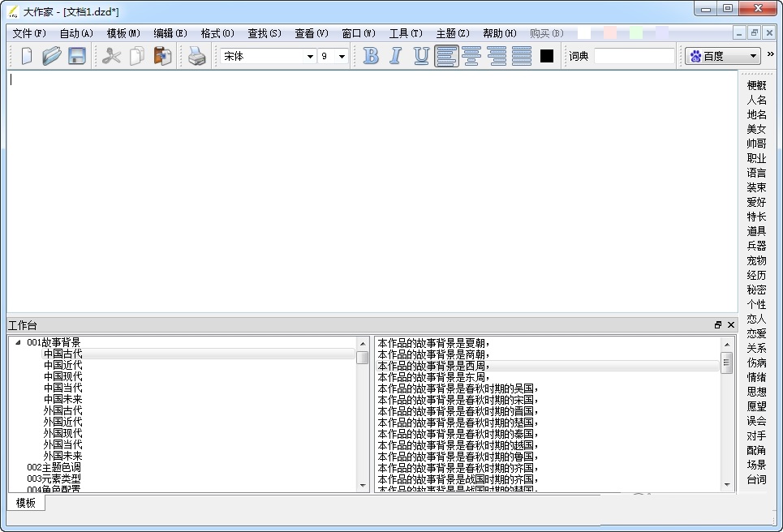Print the document with the printer icon
The image size is (783, 532).
196,56
